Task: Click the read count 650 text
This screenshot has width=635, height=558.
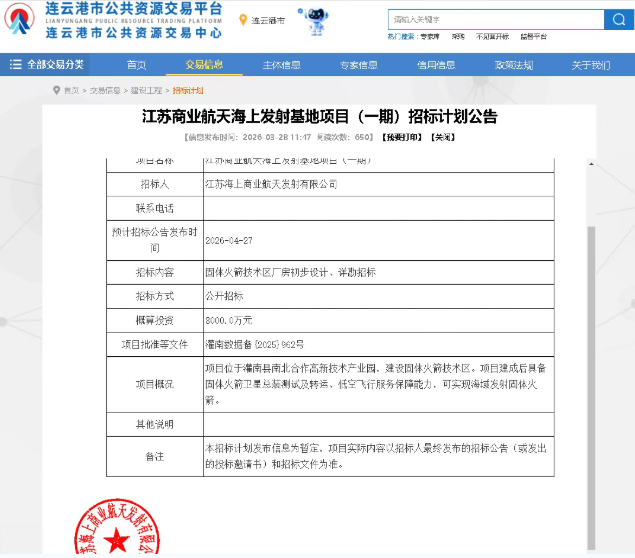Action: [x=362, y=137]
